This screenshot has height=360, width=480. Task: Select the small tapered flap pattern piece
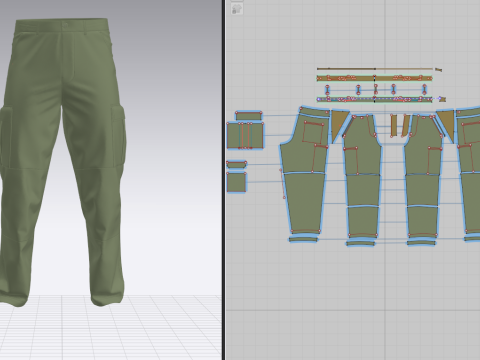(x=237, y=164)
